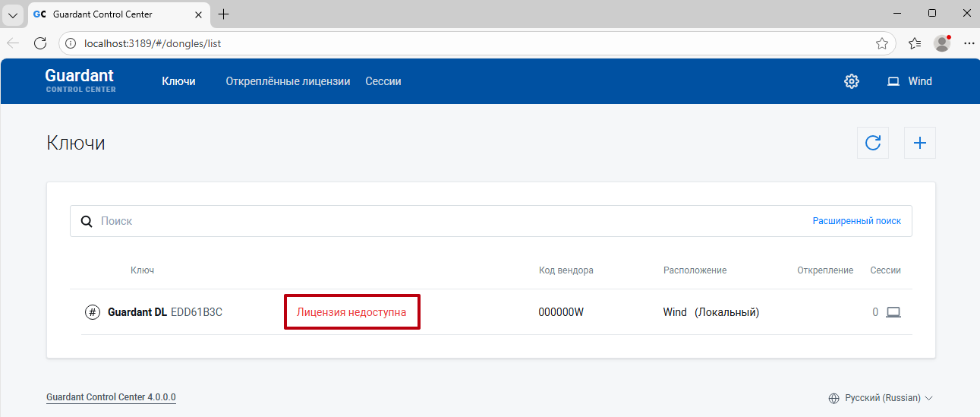Click the sessions computer icon in key row
Image resolution: width=980 pixels, height=417 pixels.
tap(893, 312)
